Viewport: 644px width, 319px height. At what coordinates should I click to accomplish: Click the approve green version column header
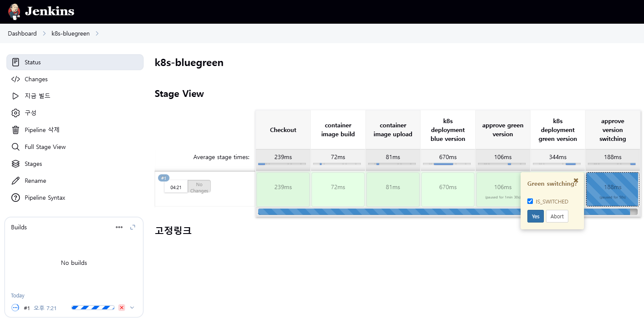click(x=503, y=130)
